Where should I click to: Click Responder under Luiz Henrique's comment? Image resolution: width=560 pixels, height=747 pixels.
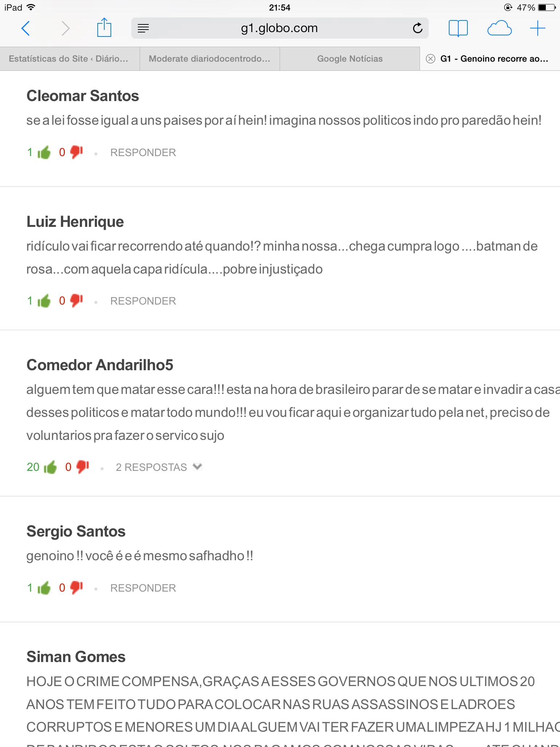pyautogui.click(x=143, y=301)
